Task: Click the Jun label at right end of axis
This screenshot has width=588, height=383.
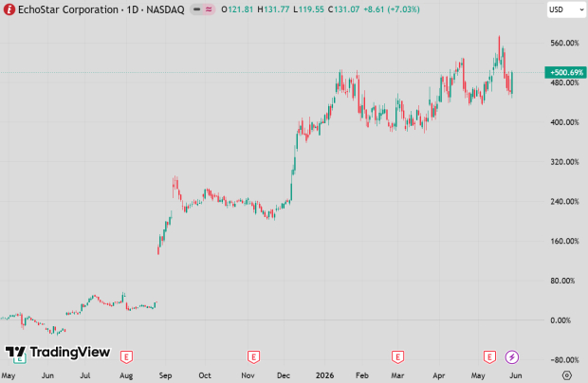Action: (x=516, y=375)
